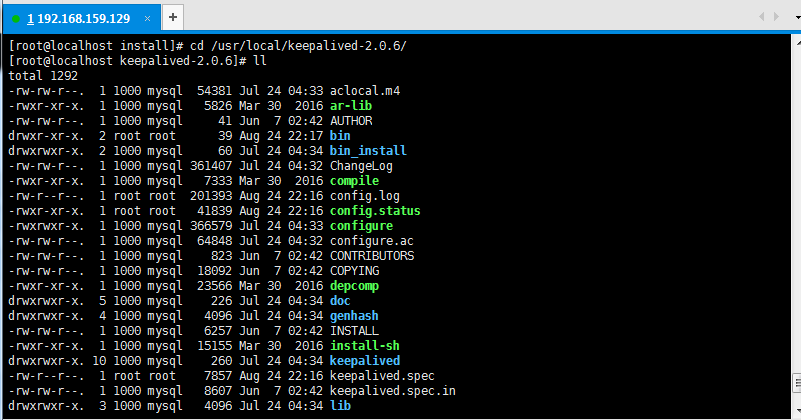Click the terminal scrollbar thumb
The image size is (801, 420).
click(797, 383)
